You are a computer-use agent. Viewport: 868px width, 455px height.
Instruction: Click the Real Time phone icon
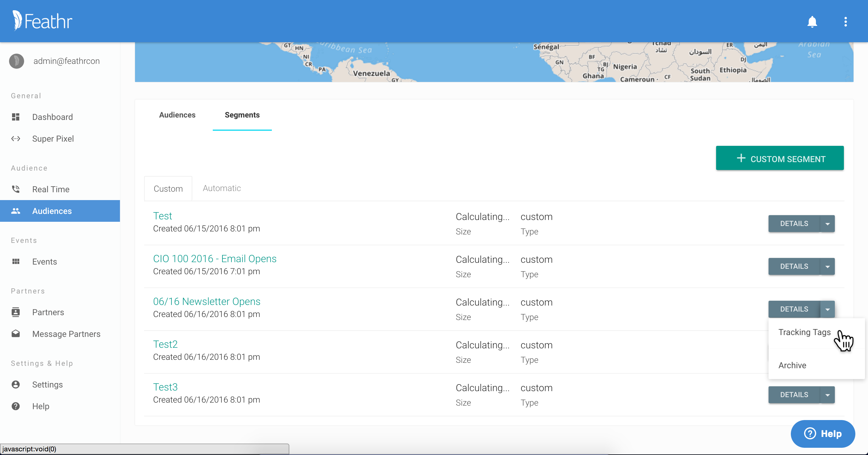click(x=16, y=189)
